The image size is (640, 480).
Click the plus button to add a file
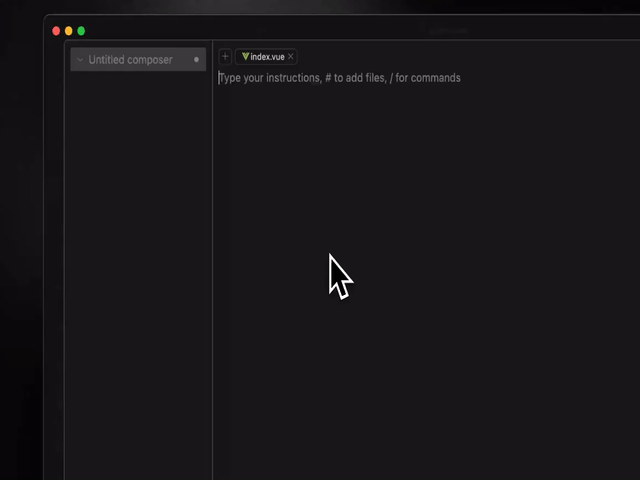pyautogui.click(x=225, y=57)
